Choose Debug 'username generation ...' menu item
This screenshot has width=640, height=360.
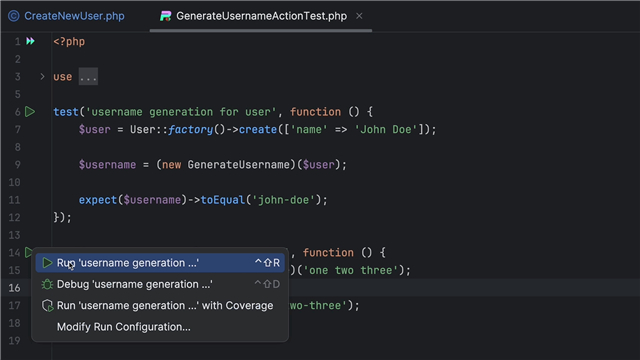click(x=160, y=284)
